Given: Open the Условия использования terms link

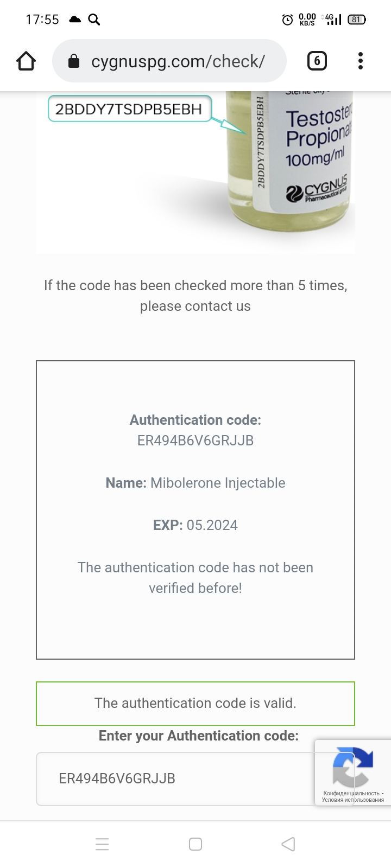Looking at the screenshot, I should (353, 800).
